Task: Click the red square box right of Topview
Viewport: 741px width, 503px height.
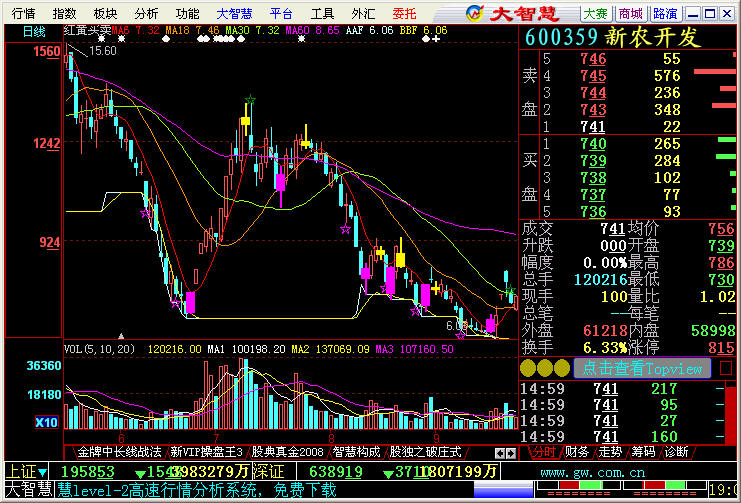Action: pyautogui.click(x=726, y=368)
